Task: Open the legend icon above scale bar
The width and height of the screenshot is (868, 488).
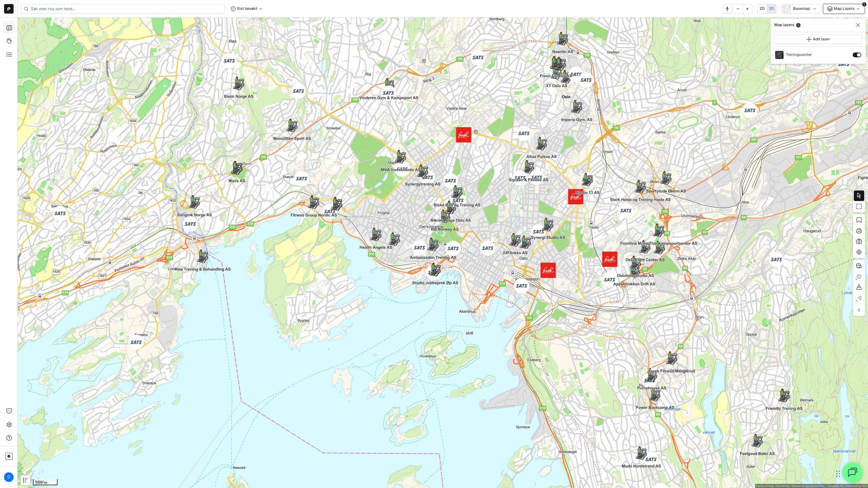Action: (25, 480)
